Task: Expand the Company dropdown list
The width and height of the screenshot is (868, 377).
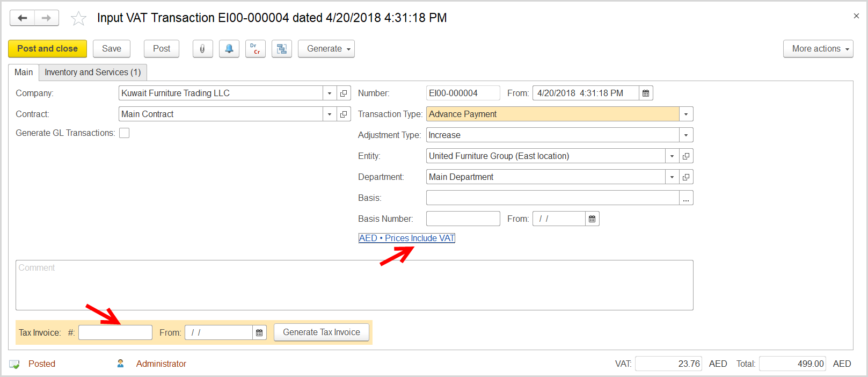Action: click(330, 93)
